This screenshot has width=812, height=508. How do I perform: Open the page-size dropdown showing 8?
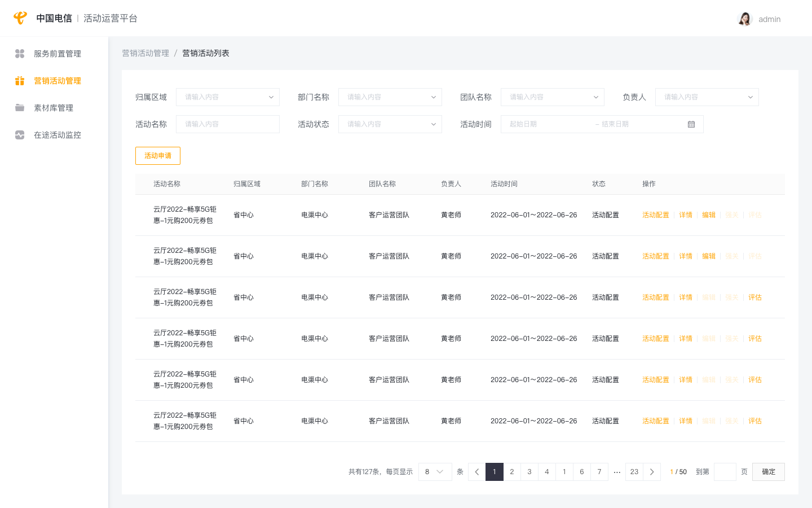coord(435,472)
